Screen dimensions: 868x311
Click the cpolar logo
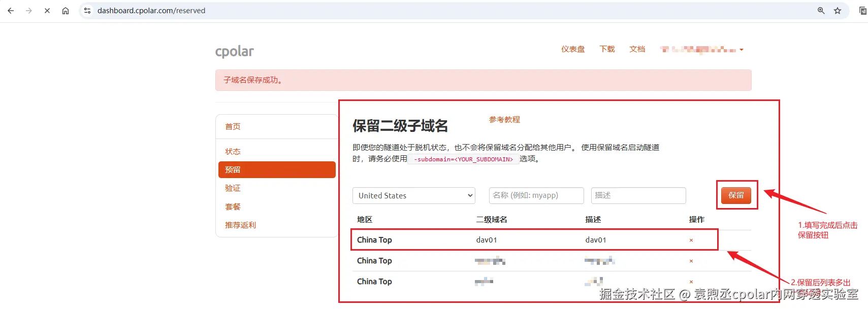[x=234, y=51]
